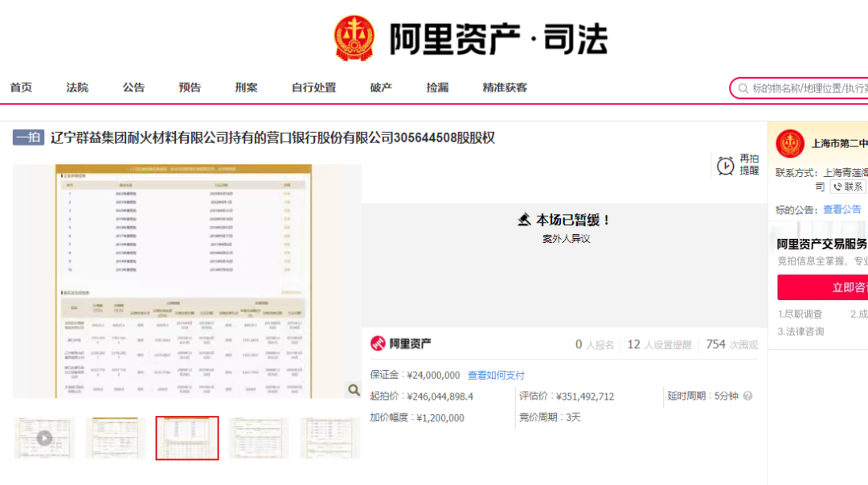The height and width of the screenshot is (485, 868).
Task: Open the 捡漏 nav item
Action: coord(437,88)
